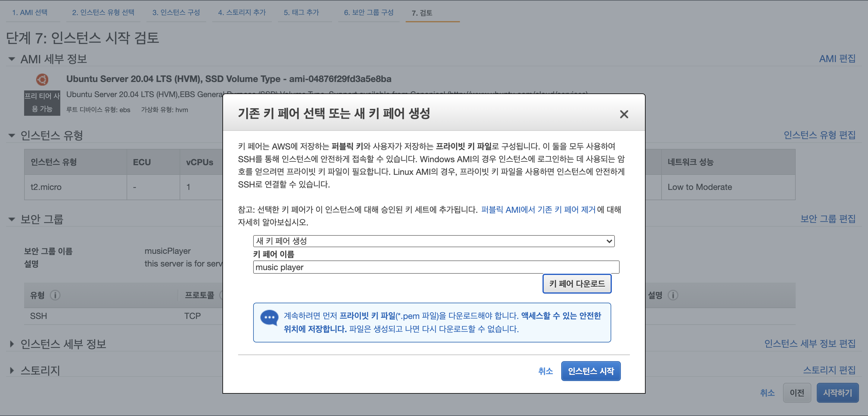Collapse the 보안 그룹 section
868x416 pixels.
[12, 219]
